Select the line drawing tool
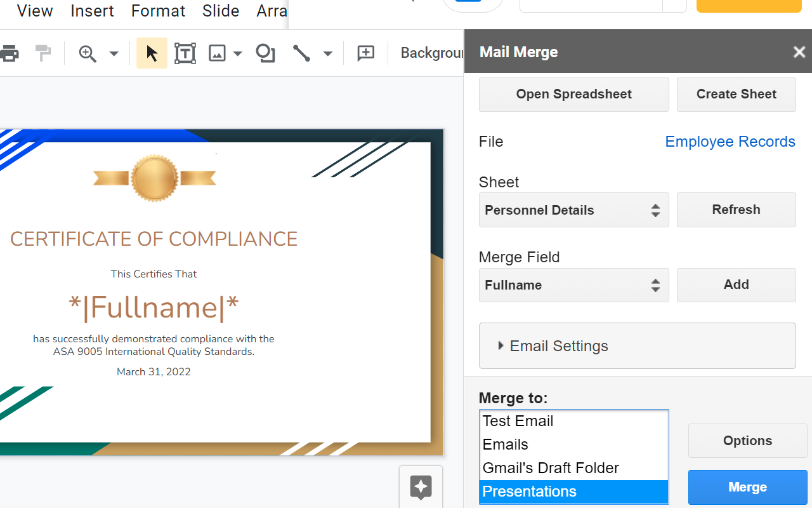Screen dimensions: 812x508 tap(301, 53)
